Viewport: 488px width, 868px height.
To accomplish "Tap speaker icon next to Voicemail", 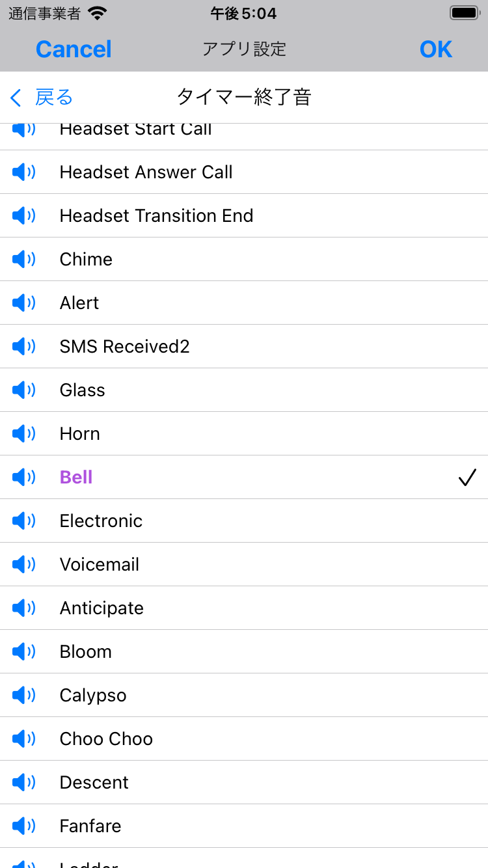I will point(23,564).
